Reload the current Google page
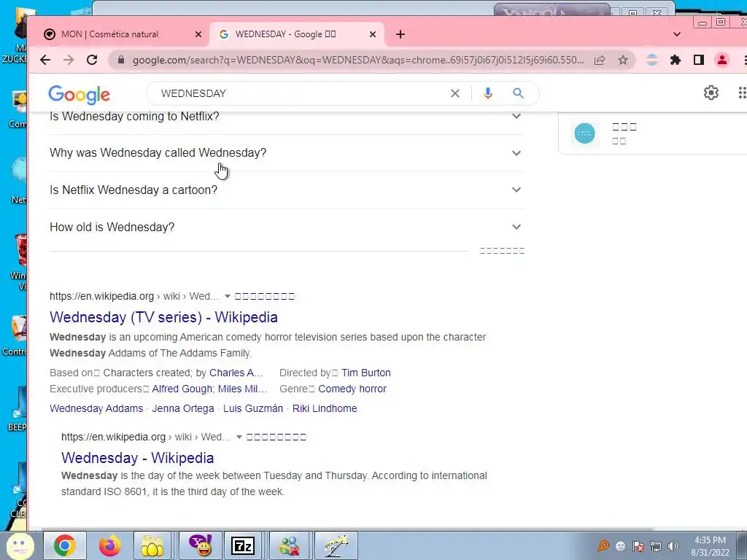 point(92,60)
